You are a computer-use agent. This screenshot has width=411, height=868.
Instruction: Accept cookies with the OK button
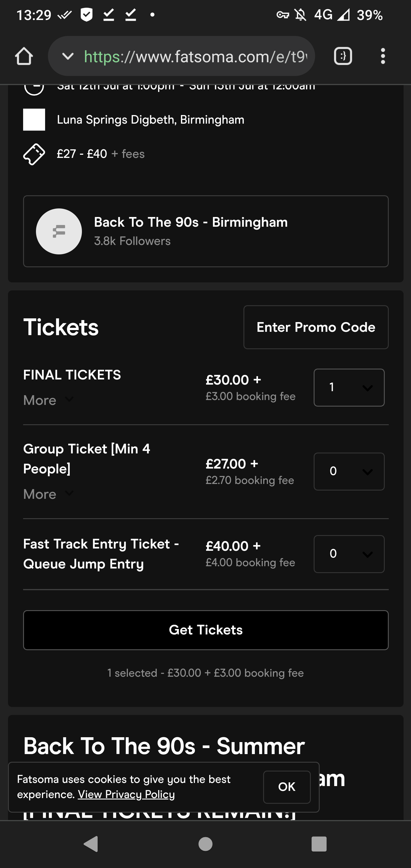tap(287, 787)
